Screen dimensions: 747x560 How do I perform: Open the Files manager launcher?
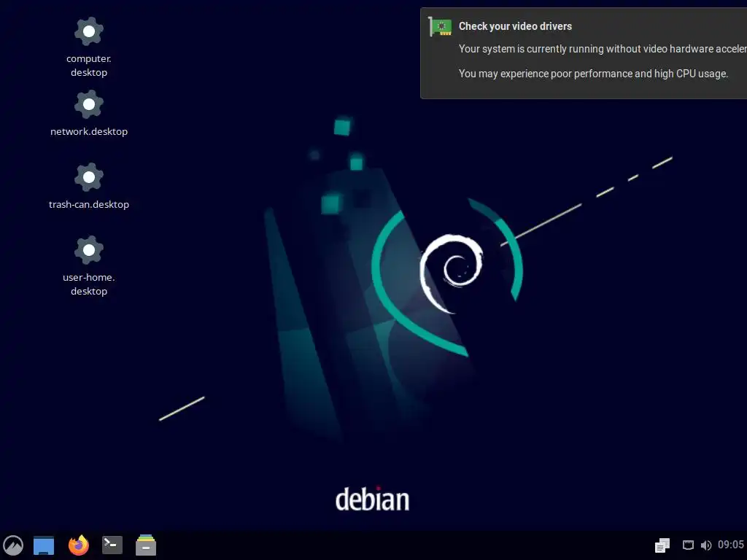(146, 545)
